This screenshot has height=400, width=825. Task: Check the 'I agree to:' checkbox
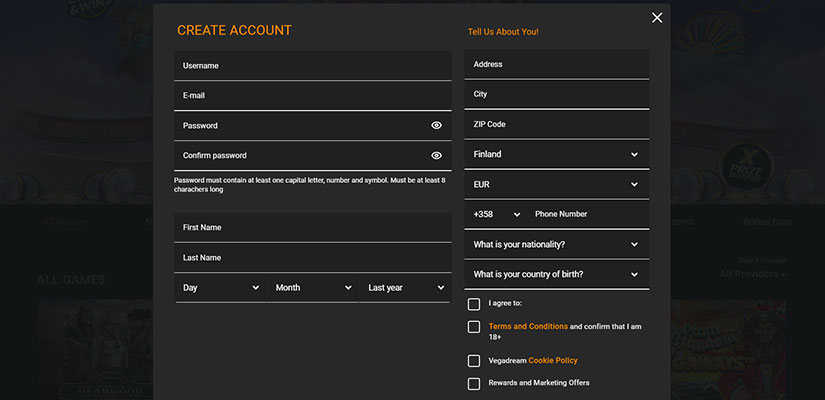click(474, 303)
